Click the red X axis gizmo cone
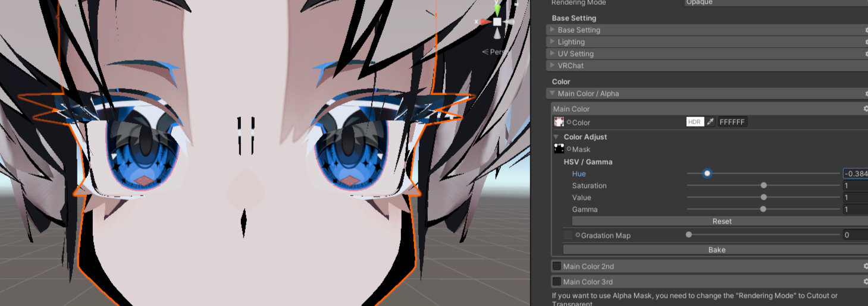The image size is (868, 306). 485,21
